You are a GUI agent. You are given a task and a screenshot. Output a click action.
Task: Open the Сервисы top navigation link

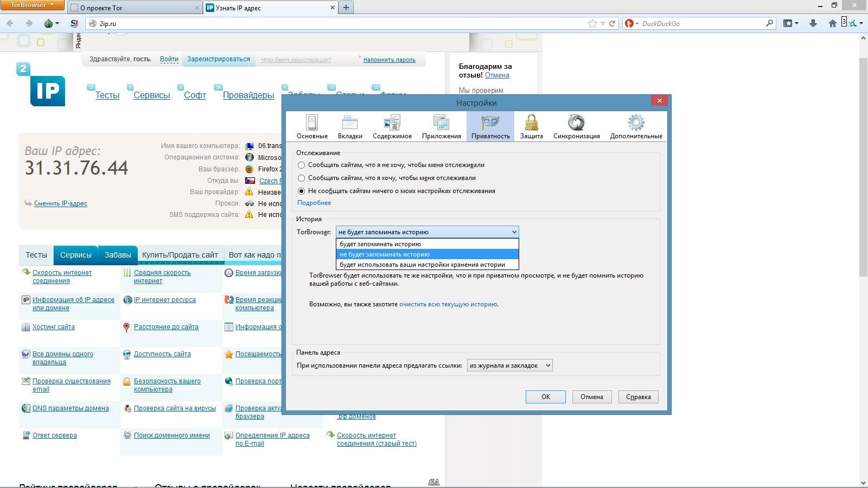[151, 95]
